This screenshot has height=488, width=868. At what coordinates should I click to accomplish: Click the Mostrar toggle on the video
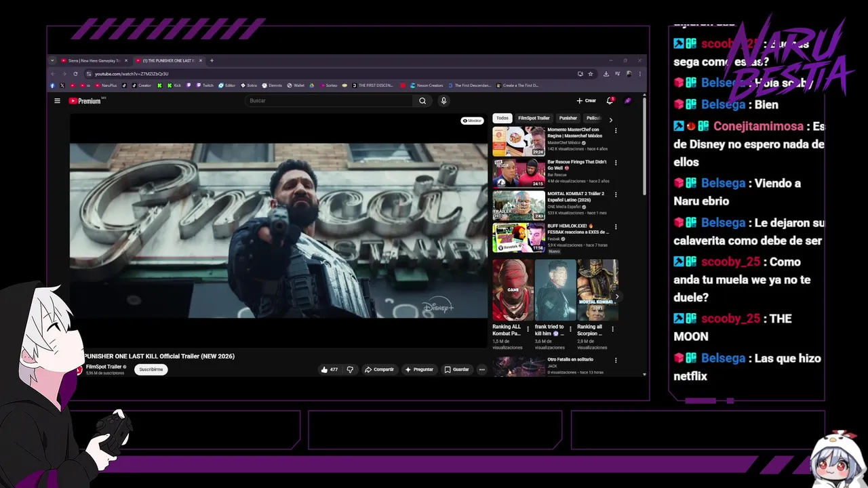pyautogui.click(x=472, y=121)
